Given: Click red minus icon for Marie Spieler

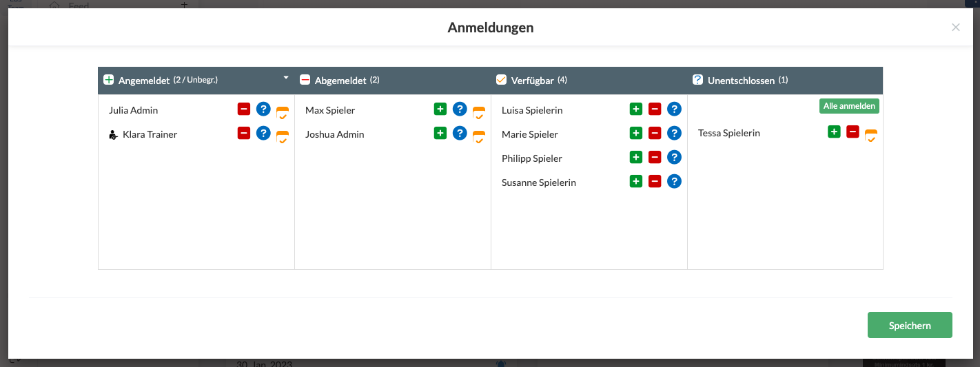Looking at the screenshot, I should pos(655,134).
